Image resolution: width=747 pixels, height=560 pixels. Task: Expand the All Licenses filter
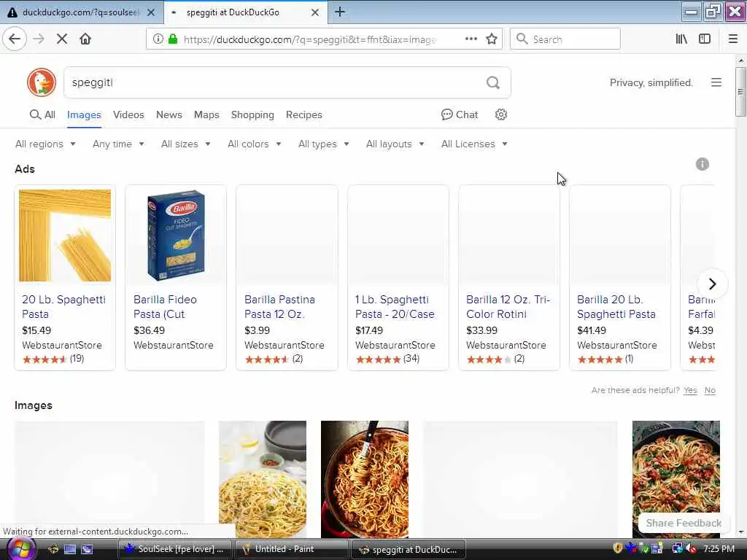coord(474,144)
